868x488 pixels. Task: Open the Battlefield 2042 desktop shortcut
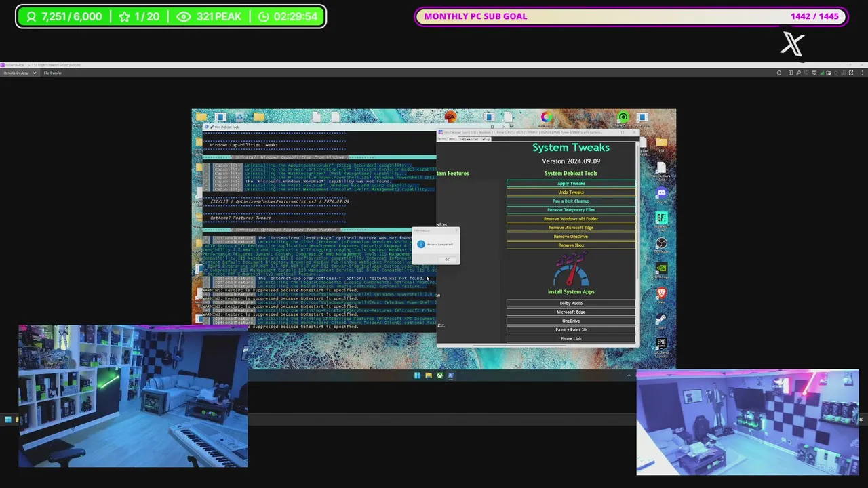[661, 220]
